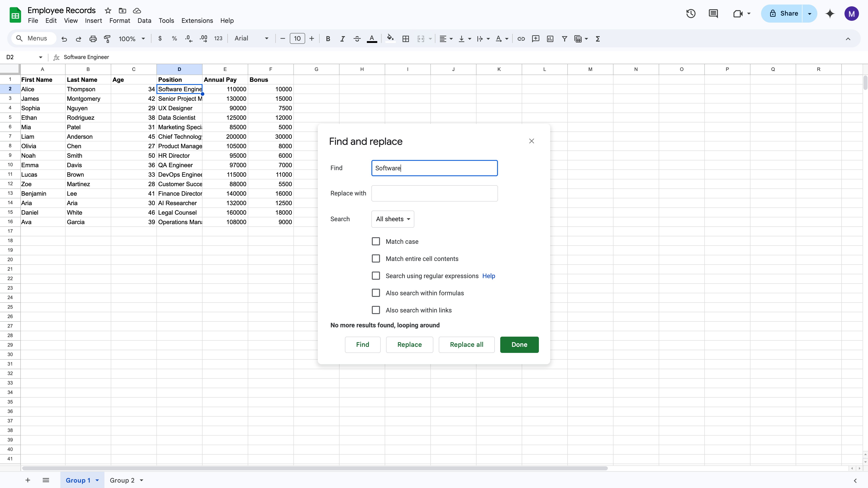Format as percent icon
868x488 pixels.
point(174,39)
